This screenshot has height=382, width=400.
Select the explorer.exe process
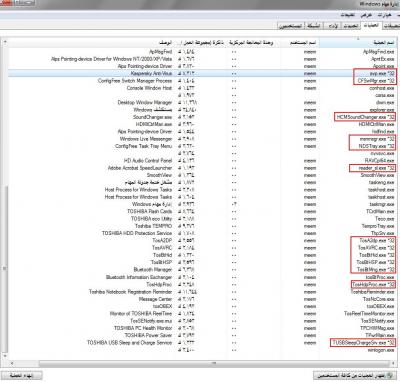pos(382,110)
